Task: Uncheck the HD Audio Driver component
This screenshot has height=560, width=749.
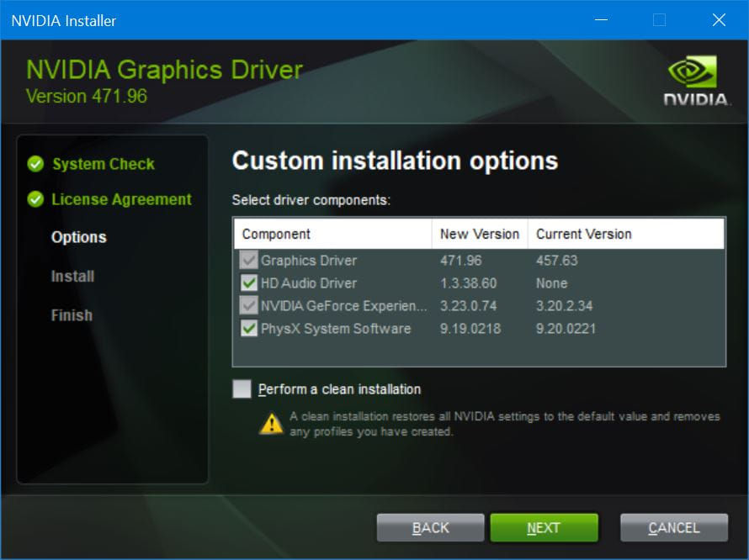Action: [248, 283]
